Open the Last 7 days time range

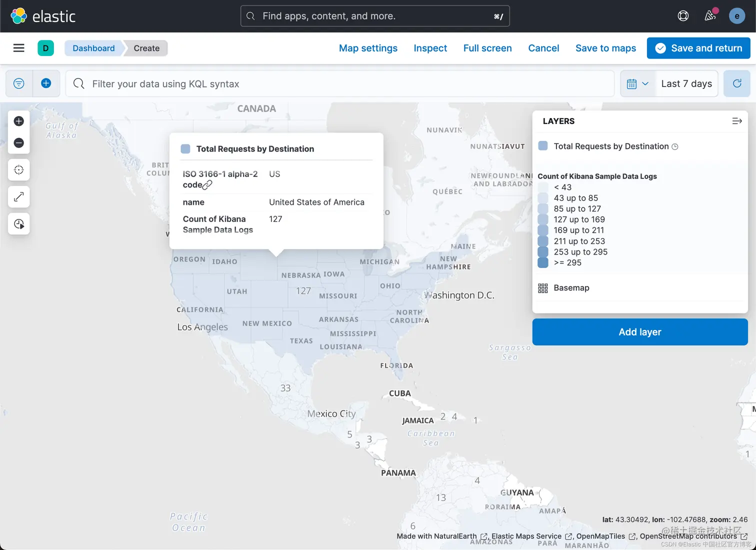pyautogui.click(x=686, y=83)
